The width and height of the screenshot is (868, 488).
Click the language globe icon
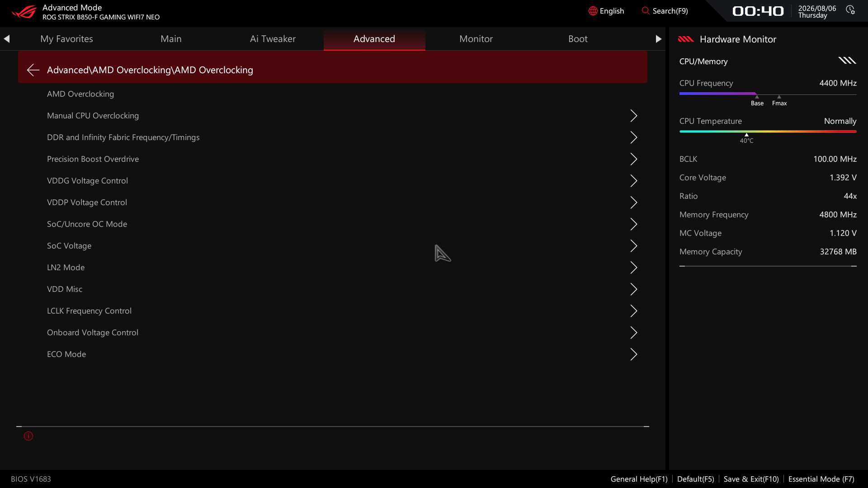593,11
